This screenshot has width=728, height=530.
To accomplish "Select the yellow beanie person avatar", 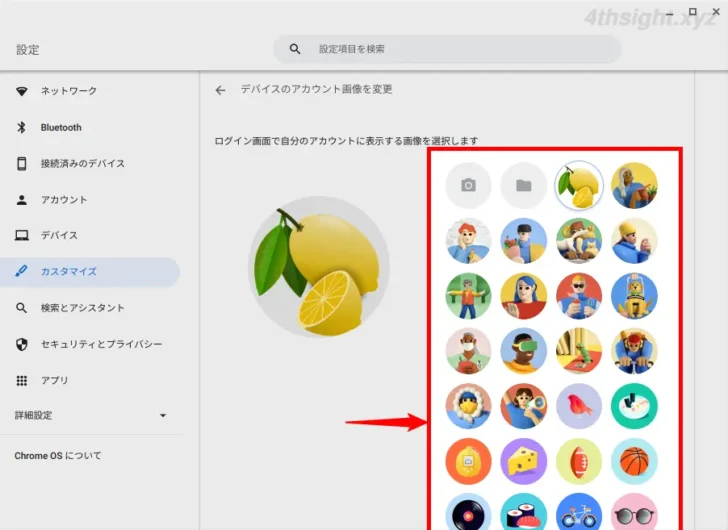I will tap(634, 241).
